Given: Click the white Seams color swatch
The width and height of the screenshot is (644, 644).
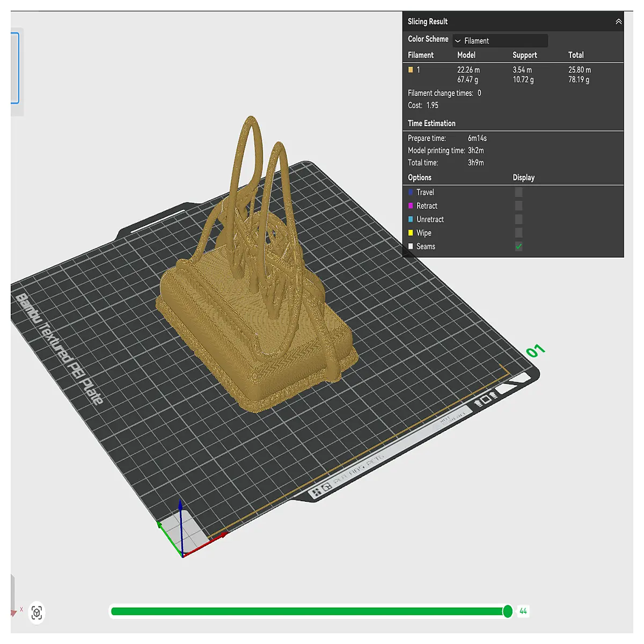Looking at the screenshot, I should (x=411, y=246).
